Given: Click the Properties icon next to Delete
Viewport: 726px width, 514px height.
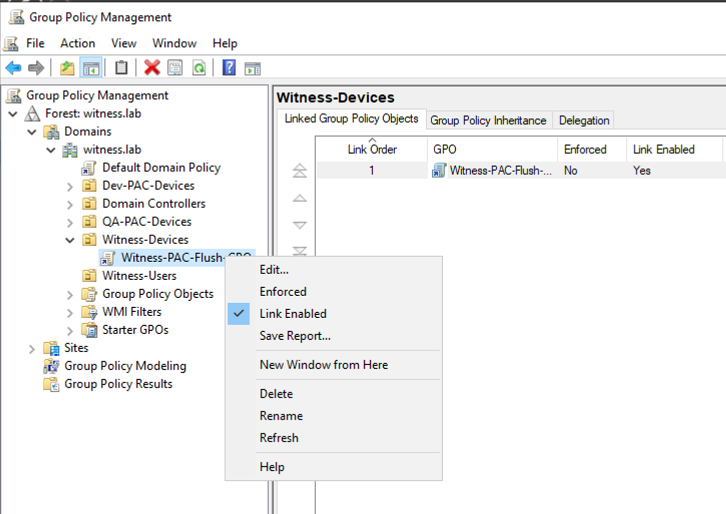Looking at the screenshot, I should coord(175,68).
